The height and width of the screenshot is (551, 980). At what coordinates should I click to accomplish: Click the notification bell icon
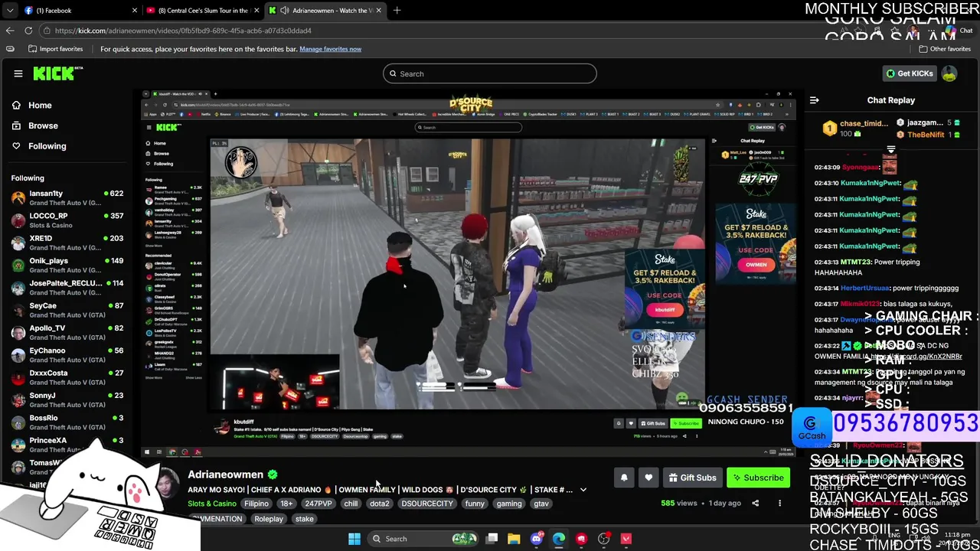coord(624,478)
